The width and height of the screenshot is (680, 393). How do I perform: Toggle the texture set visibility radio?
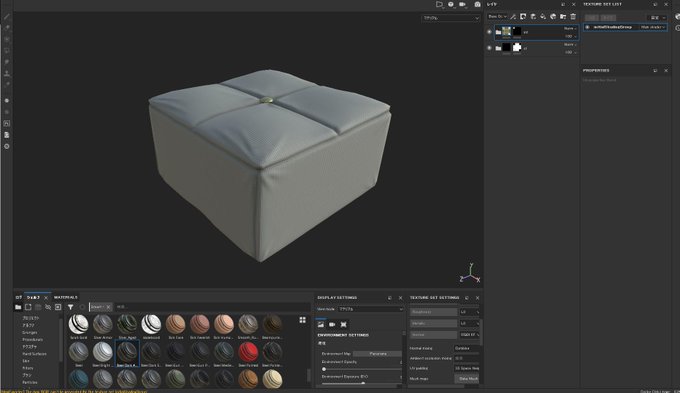587,27
